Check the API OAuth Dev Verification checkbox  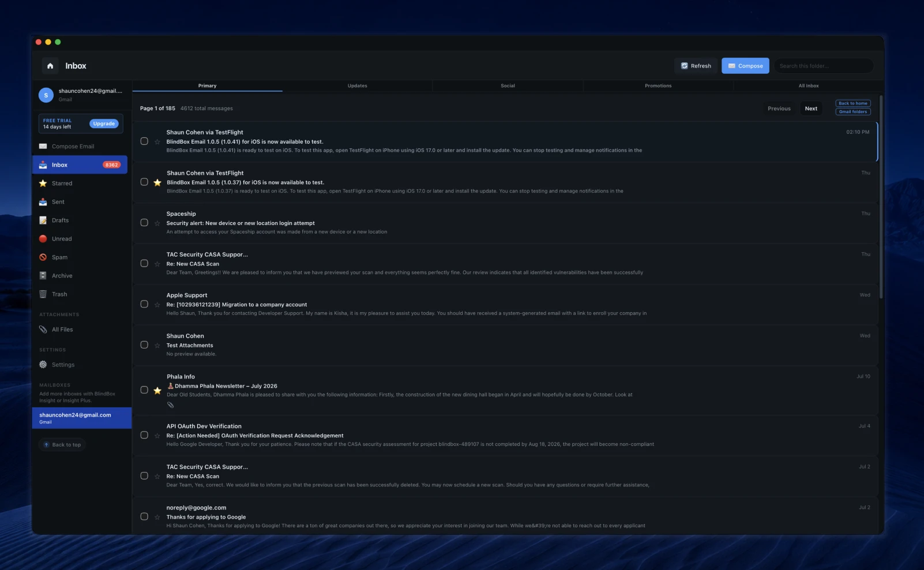tap(144, 435)
